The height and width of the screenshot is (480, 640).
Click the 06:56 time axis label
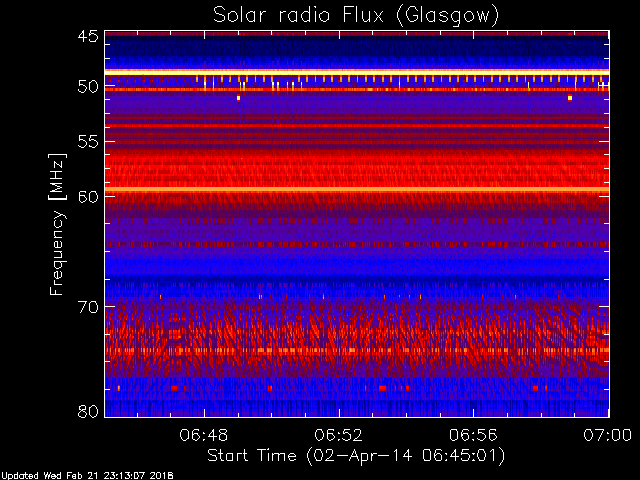coord(473,435)
